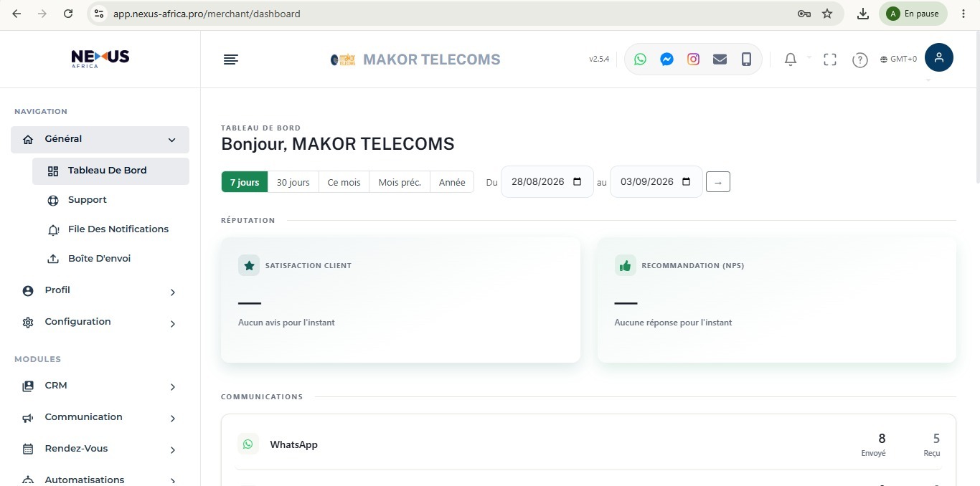980x486 pixels.
Task: Click the version label v2.5.4
Action: coord(599,59)
